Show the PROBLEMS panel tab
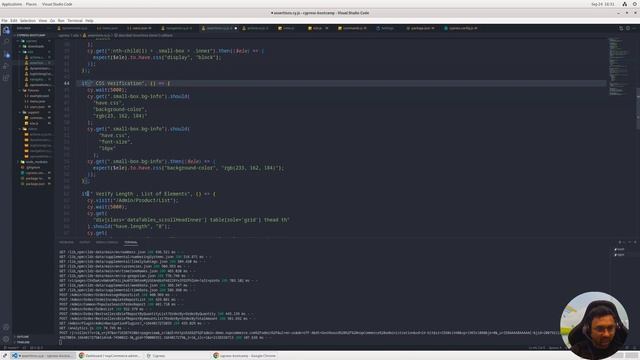Screen dimensions: 640x360 click(66, 242)
